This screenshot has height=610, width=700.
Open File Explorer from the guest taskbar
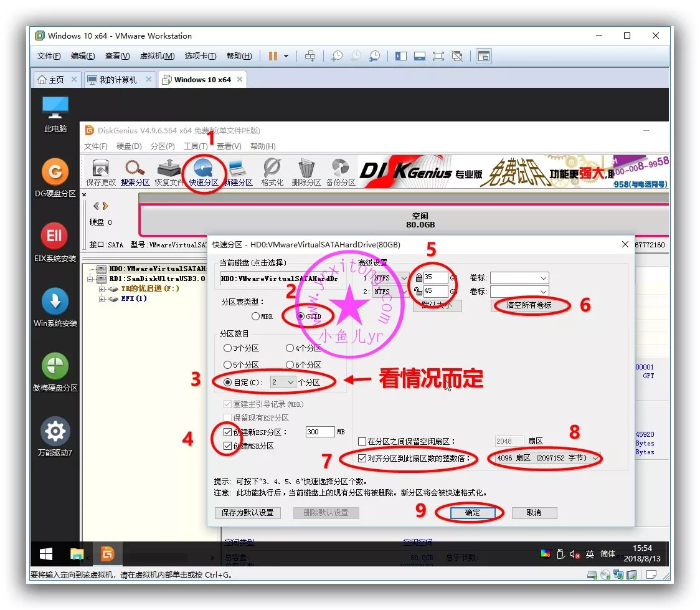(x=77, y=554)
